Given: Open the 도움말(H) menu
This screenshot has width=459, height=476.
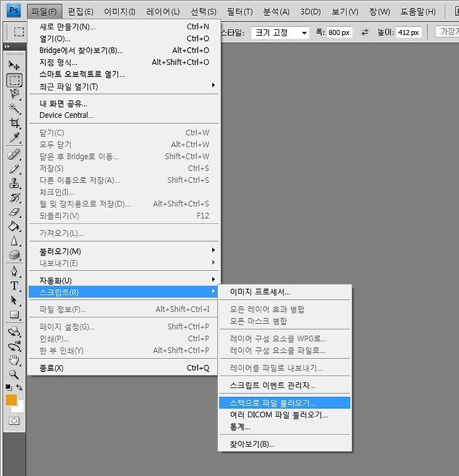Looking at the screenshot, I should [418, 12].
